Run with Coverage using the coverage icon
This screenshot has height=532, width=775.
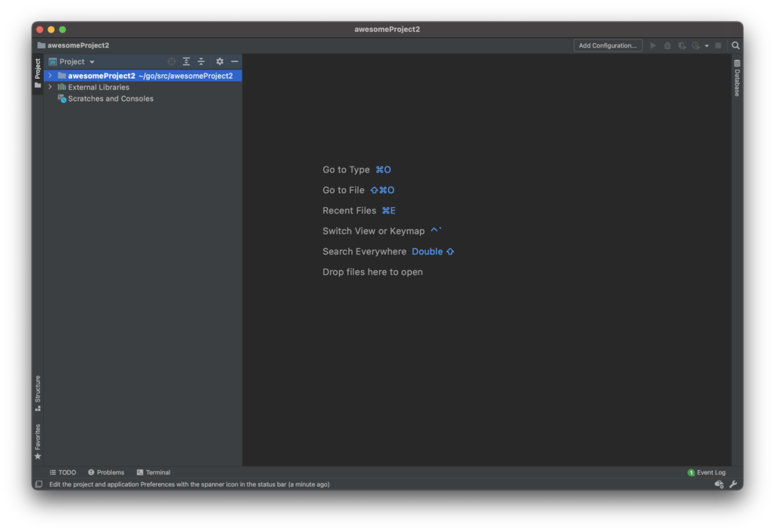[x=682, y=45]
